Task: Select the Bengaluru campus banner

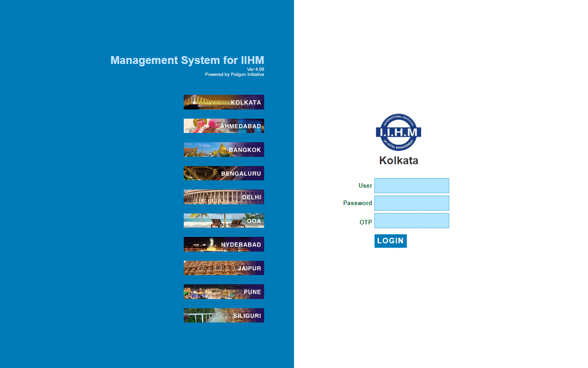Action: tap(224, 173)
